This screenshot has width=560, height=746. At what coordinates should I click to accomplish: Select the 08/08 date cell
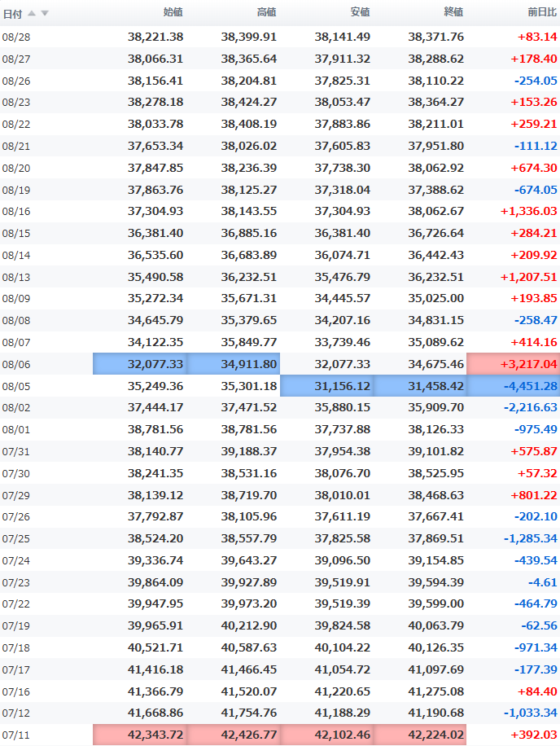[x=16, y=320]
